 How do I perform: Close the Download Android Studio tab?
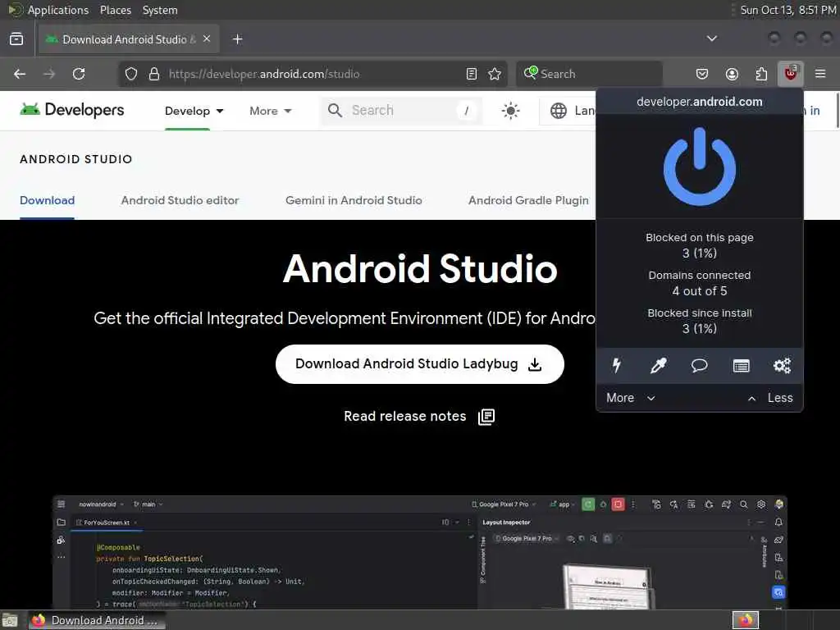point(207,39)
